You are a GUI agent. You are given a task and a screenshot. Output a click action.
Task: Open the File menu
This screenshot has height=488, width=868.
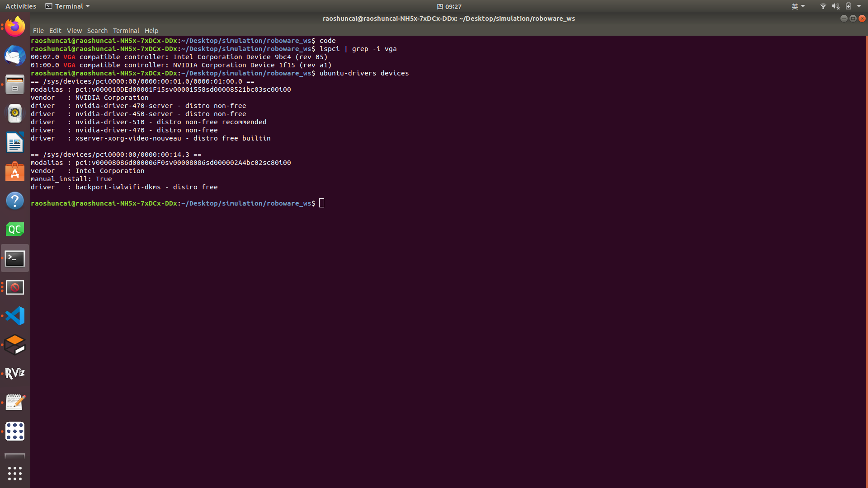pyautogui.click(x=38, y=31)
